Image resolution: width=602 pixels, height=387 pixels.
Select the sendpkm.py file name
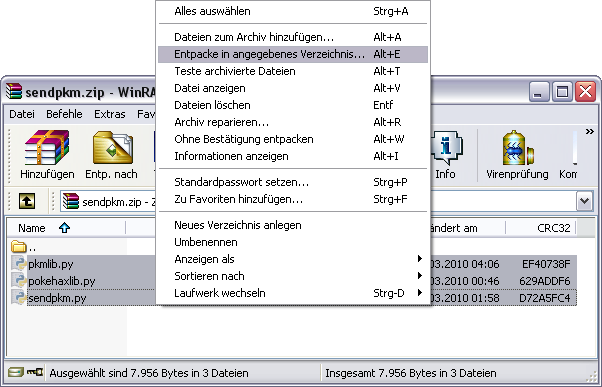tap(57, 298)
